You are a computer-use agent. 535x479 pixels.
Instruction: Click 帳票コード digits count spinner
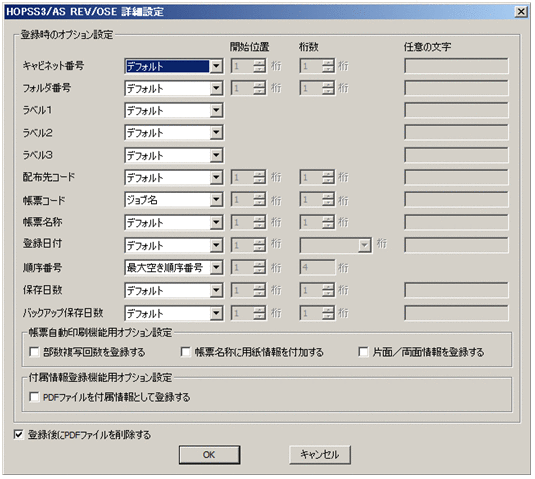(317, 200)
